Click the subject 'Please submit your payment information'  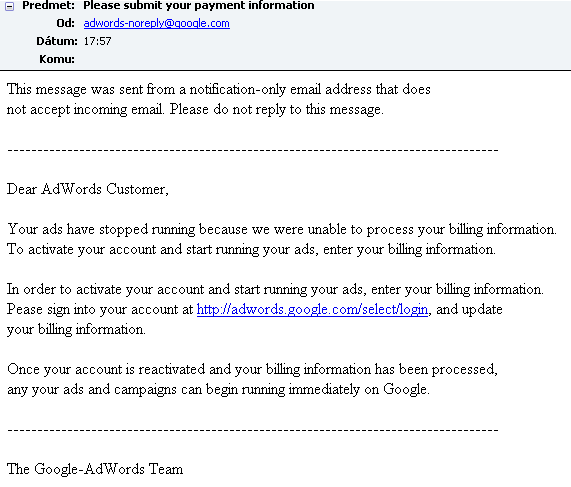coord(198,5)
